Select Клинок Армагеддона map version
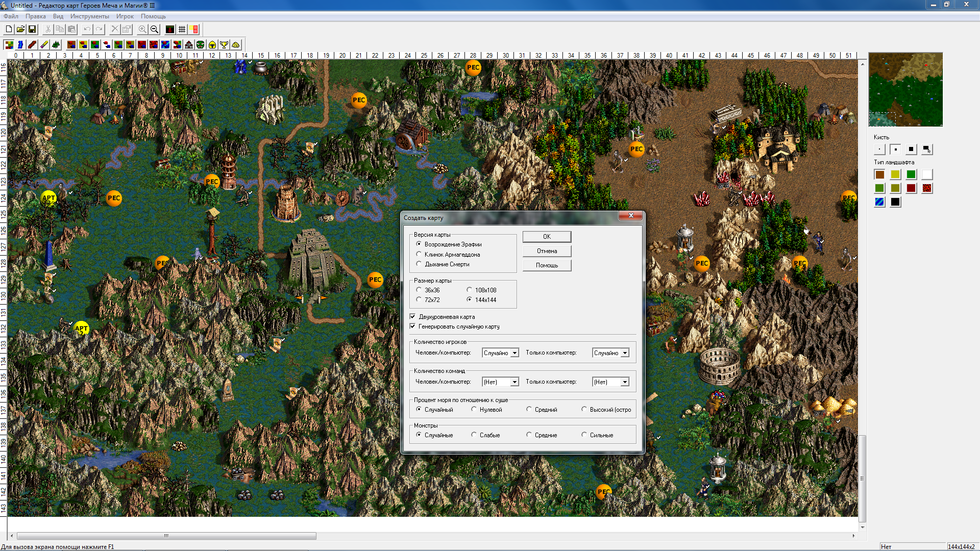980x551 pixels. tap(448, 254)
